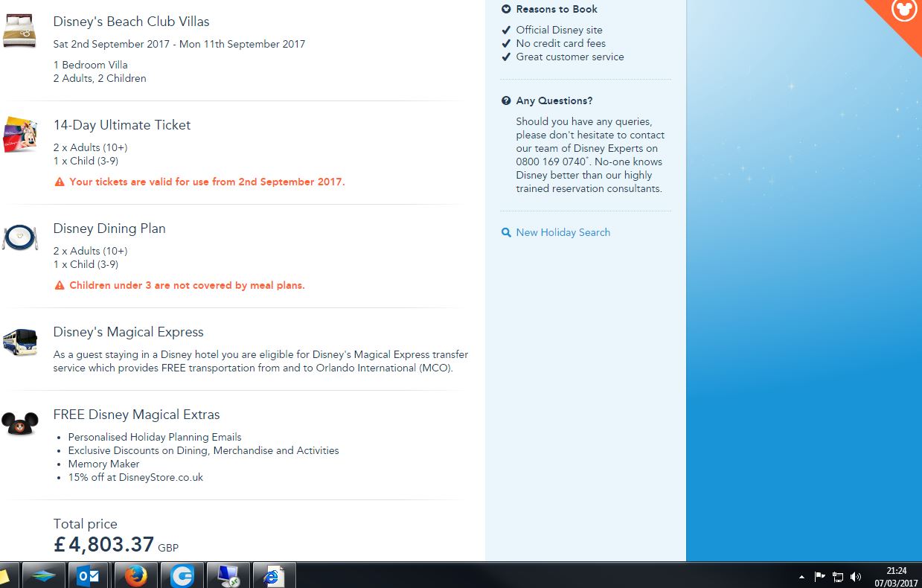The image size is (922, 588).
Task: Click the Memory Maker bullet
Action: 103,464
